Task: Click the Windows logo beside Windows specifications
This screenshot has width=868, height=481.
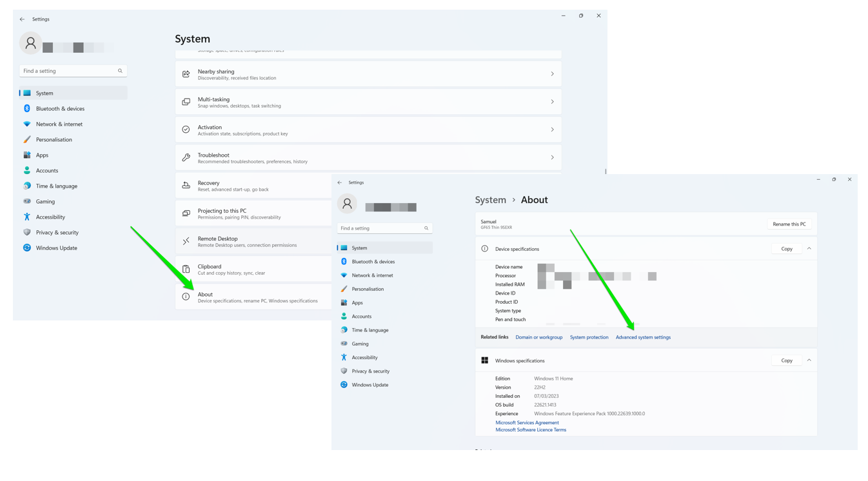Action: (x=484, y=360)
